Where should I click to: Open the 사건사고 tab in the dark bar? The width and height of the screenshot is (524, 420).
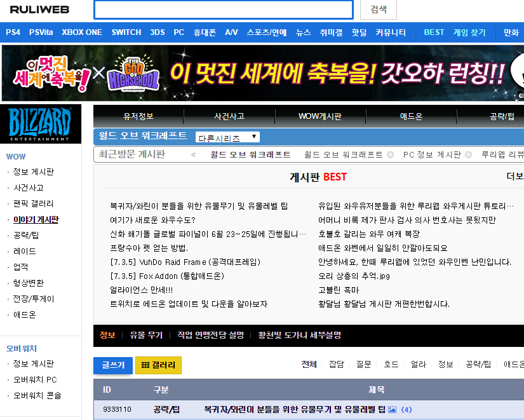[229, 116]
